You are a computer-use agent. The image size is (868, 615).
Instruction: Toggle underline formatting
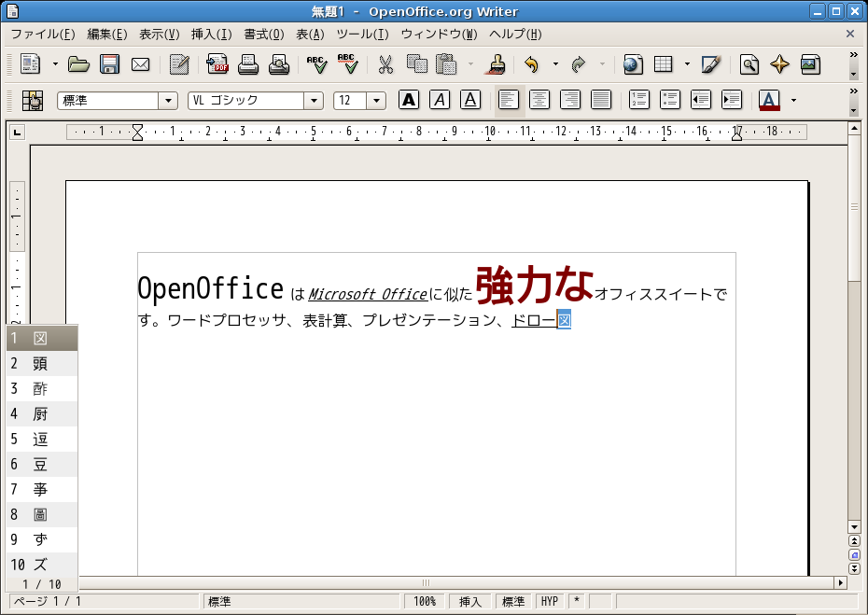pos(470,100)
